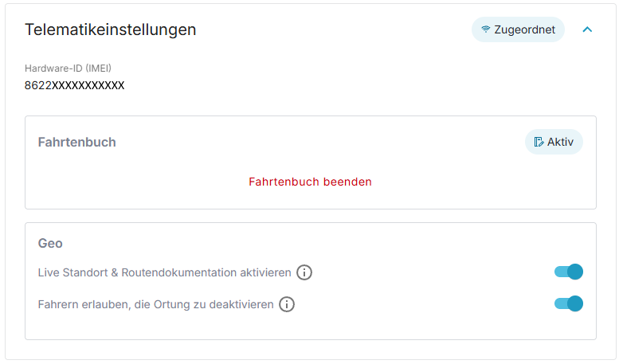
Task: Click the IMEI value 8622XXXXXXXXXXX
Action: 75,85
